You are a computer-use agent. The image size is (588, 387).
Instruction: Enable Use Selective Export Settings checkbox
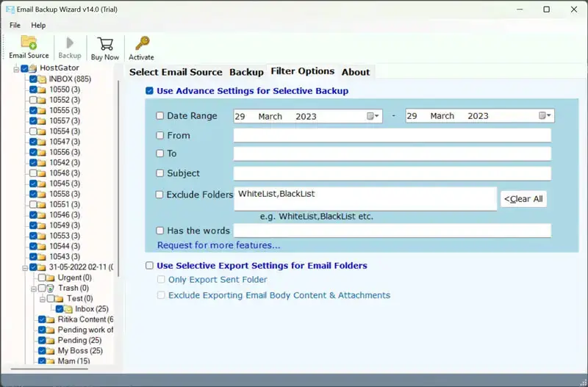(x=150, y=266)
